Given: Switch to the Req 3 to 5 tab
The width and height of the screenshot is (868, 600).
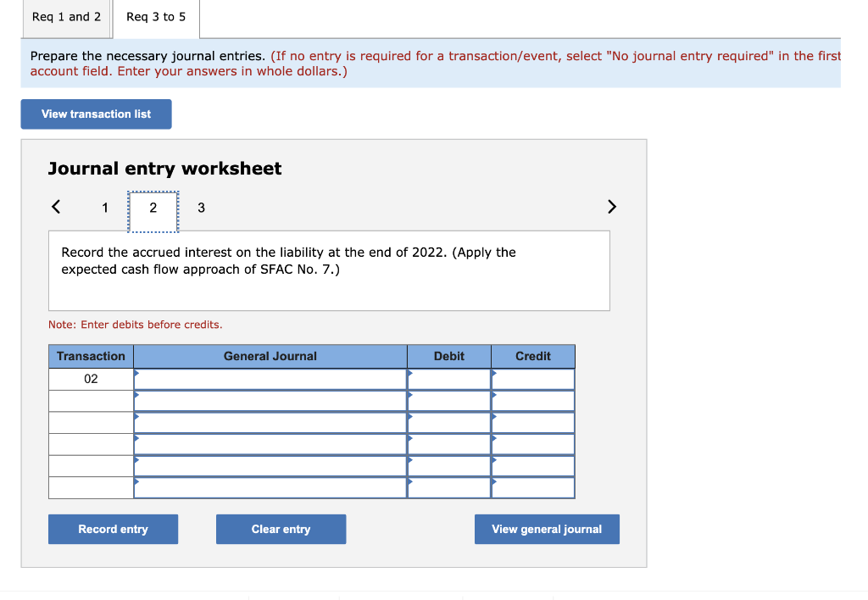Looking at the screenshot, I should 155,16.
